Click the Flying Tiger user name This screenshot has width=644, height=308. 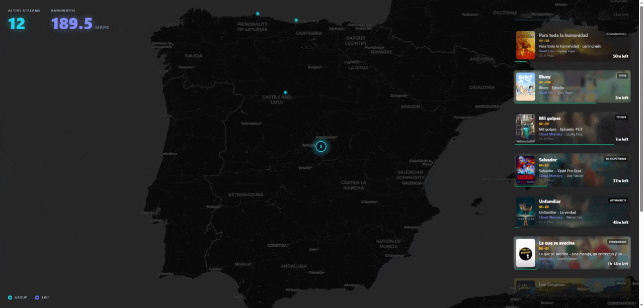pyautogui.click(x=566, y=51)
